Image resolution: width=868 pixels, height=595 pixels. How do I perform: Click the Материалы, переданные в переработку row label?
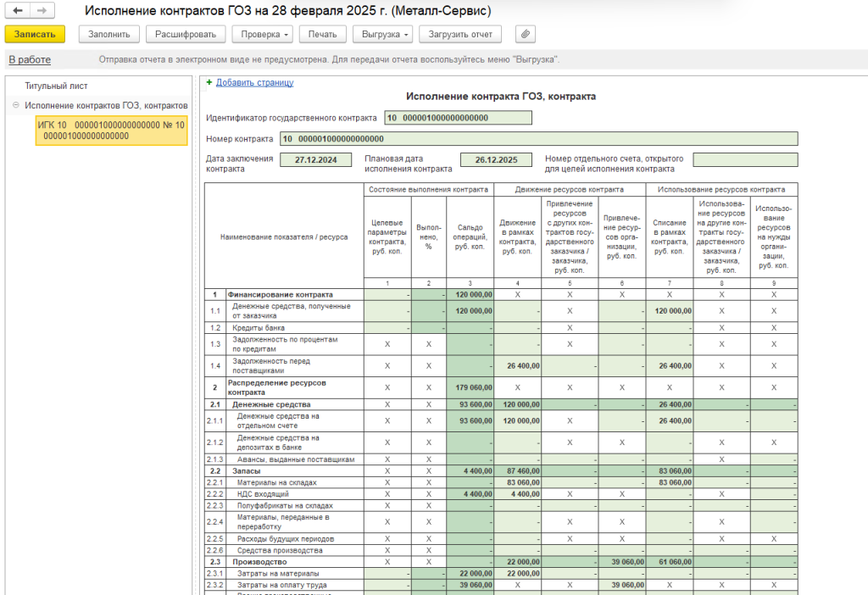(x=283, y=522)
